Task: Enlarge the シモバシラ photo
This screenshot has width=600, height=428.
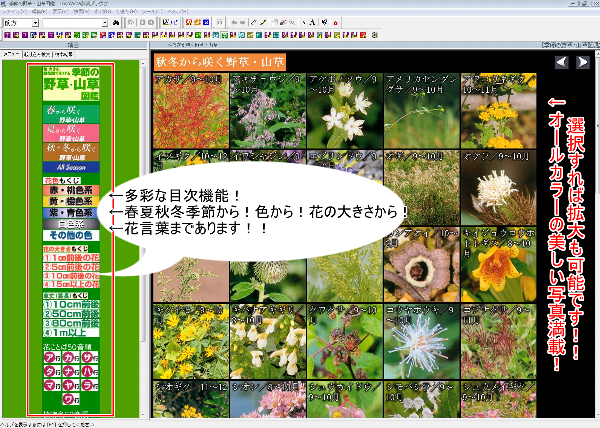Action: coord(422,399)
